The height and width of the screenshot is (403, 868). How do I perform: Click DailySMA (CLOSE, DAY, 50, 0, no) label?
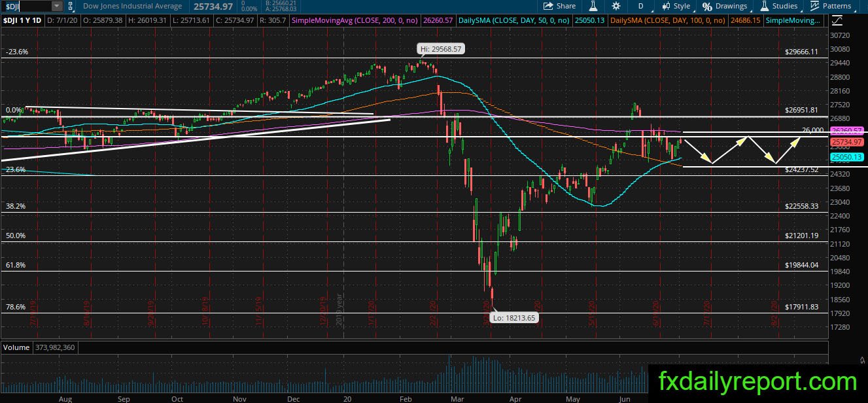tap(513, 21)
